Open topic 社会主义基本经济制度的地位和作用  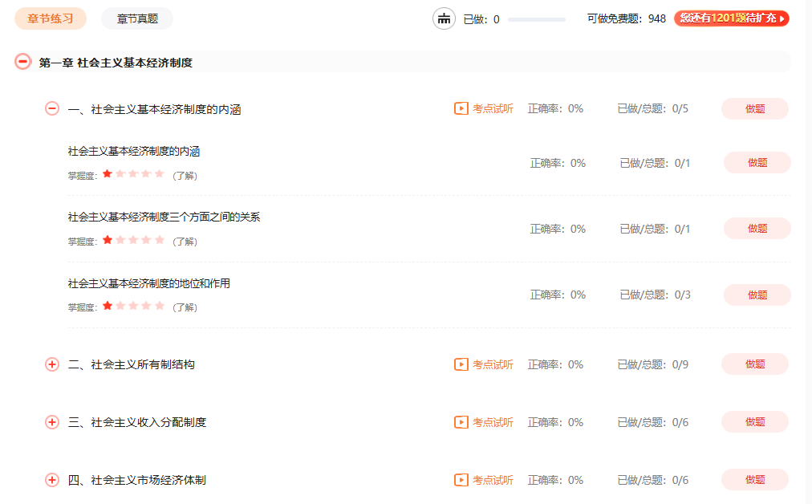149,283
